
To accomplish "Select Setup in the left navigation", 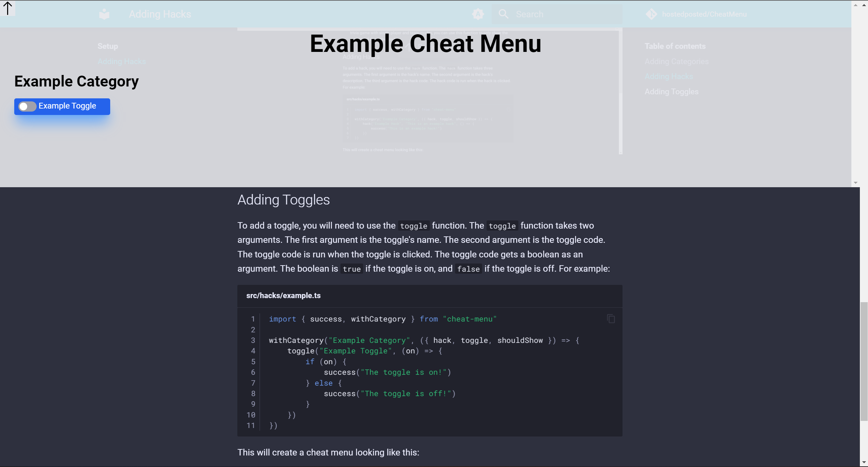I will tap(108, 46).
